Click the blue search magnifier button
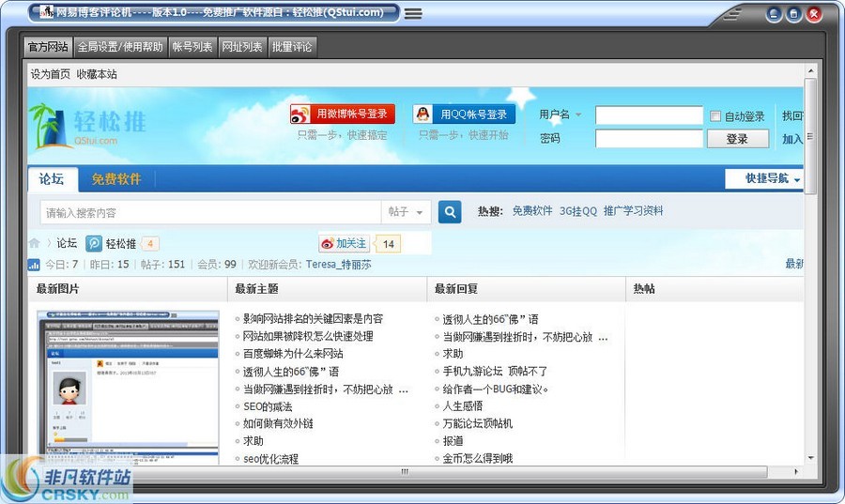This screenshot has height=504, width=845. point(450,211)
